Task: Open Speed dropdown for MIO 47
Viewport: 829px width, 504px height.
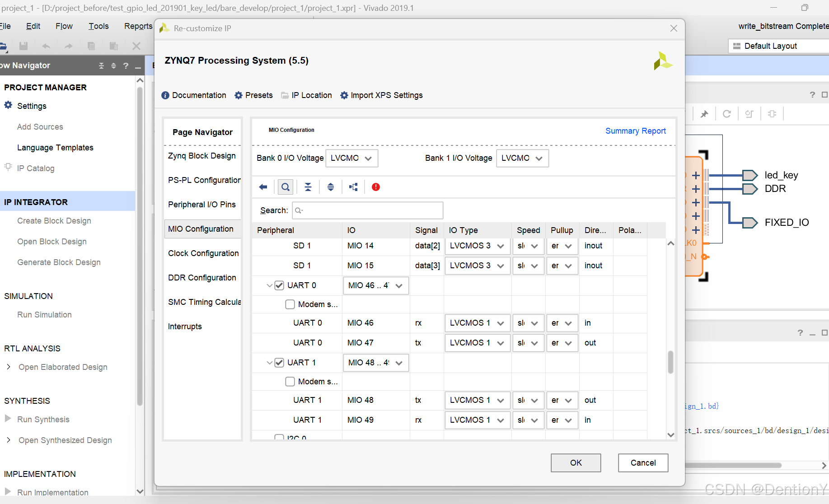Action: (x=528, y=343)
